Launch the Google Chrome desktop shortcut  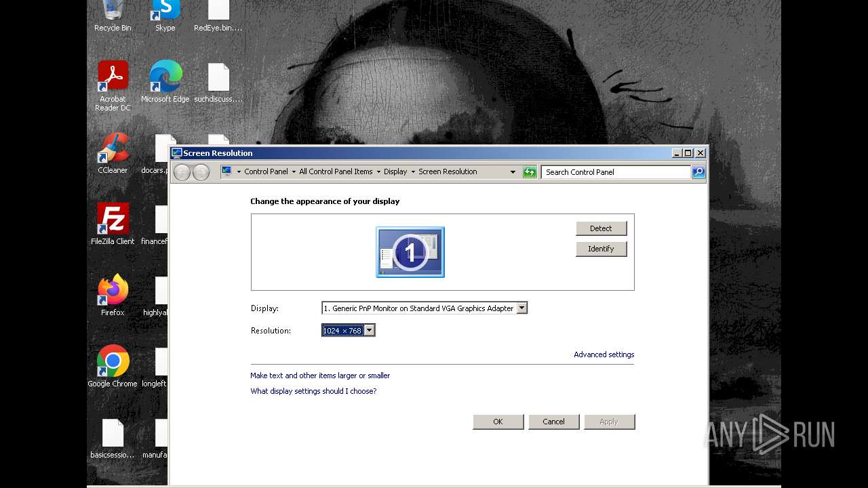pyautogui.click(x=113, y=367)
